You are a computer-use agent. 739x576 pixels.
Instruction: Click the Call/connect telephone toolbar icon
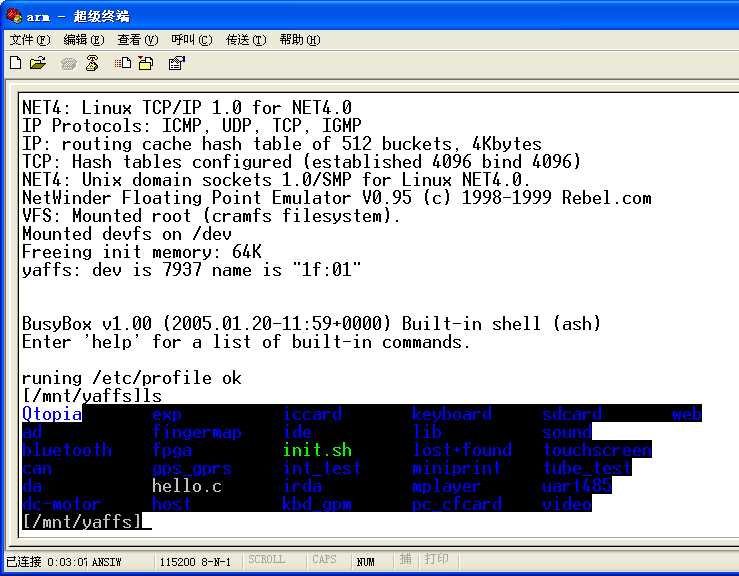coord(68,63)
